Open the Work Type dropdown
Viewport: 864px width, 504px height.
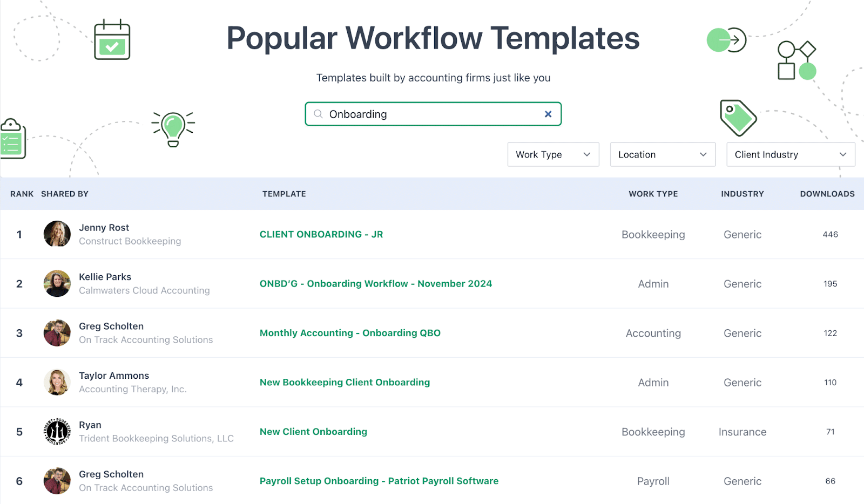pyautogui.click(x=552, y=154)
